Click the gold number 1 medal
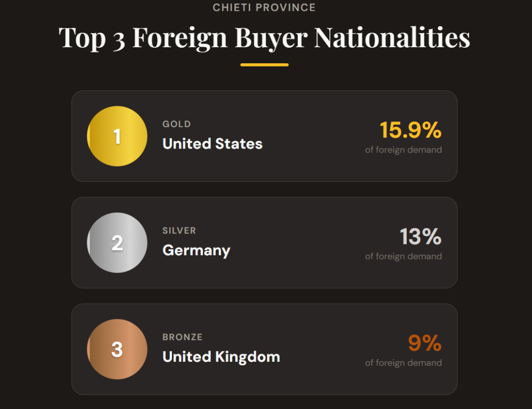 coord(117,137)
